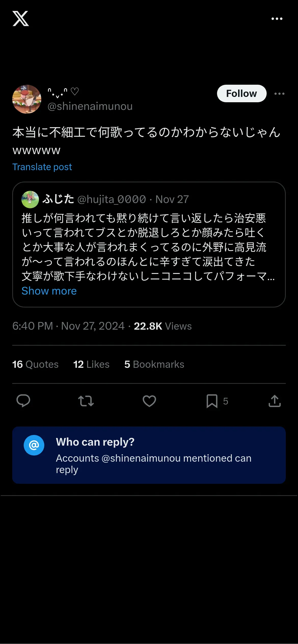Image resolution: width=298 pixels, height=644 pixels.
Task: Click the Follow button
Action: tap(241, 94)
